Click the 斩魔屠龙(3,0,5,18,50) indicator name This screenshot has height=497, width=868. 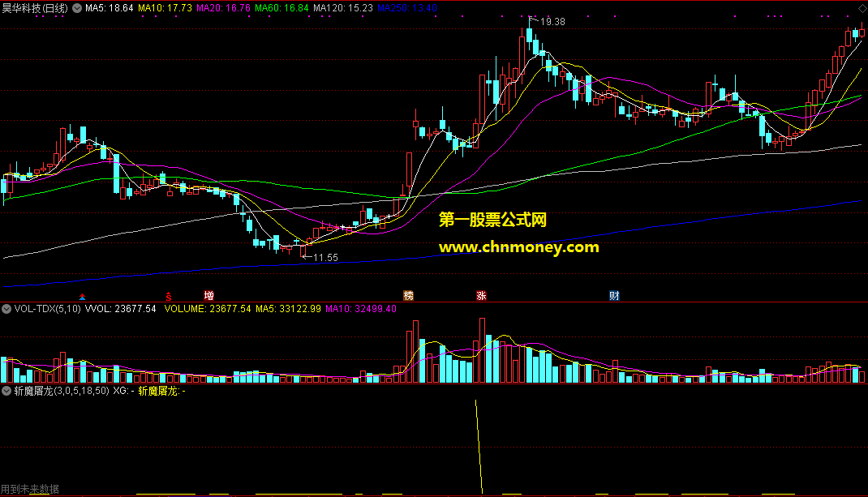pos(62,391)
